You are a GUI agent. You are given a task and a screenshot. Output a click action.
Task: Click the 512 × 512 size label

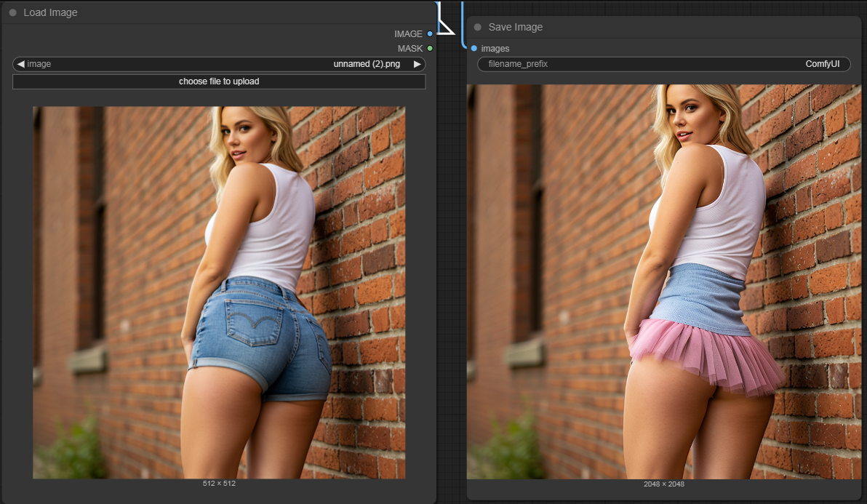point(219,484)
